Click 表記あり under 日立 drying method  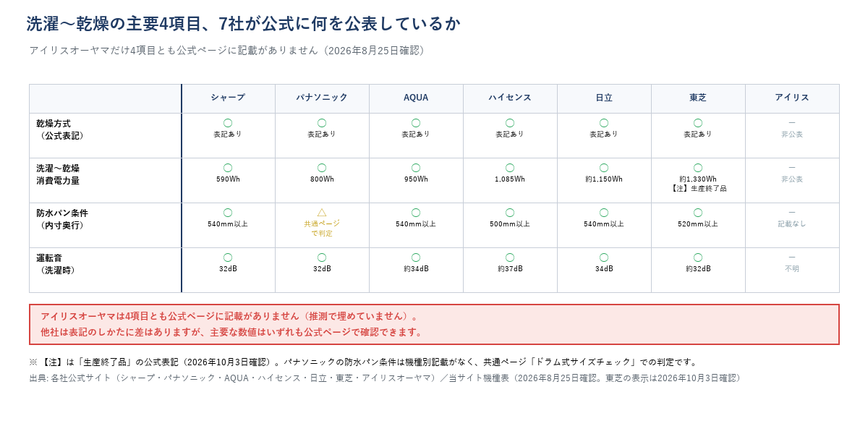(x=604, y=135)
